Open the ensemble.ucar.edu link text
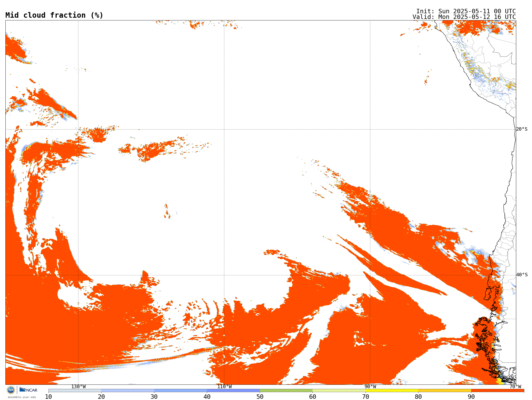 click(x=22, y=397)
